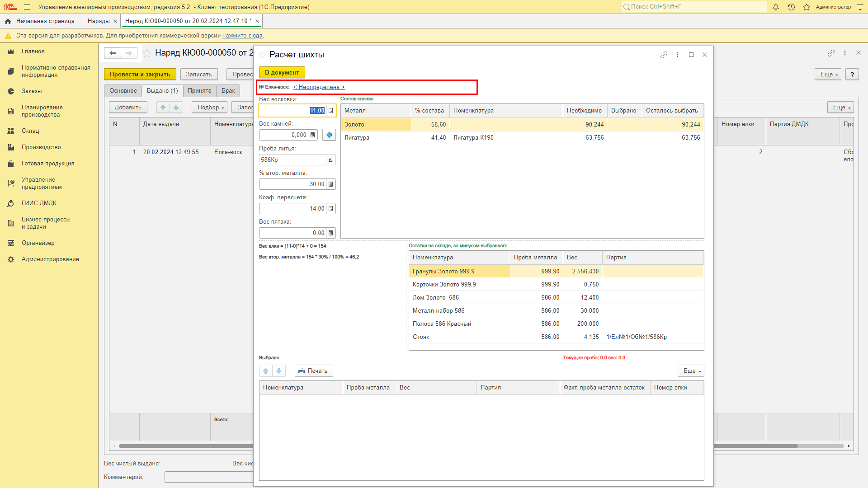The image size is (868, 488).
Task: Open the Брак tab of Наряд
Action: (x=228, y=91)
